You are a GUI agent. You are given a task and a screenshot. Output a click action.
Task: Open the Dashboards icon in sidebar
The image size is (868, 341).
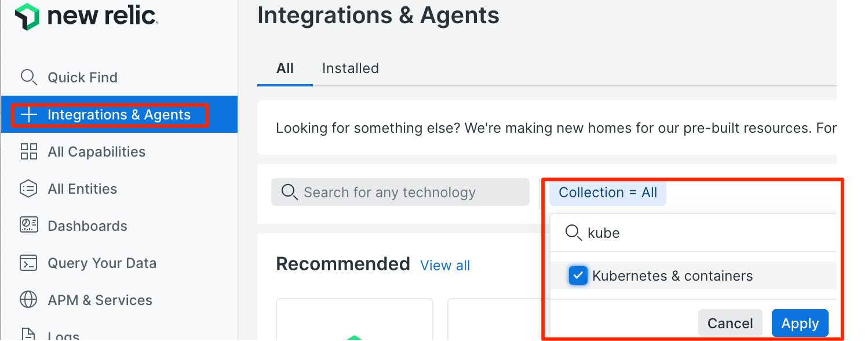point(28,226)
